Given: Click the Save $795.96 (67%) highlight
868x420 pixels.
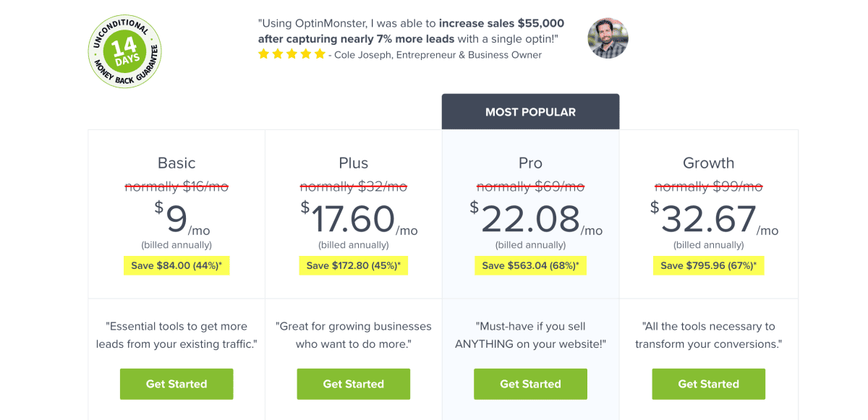Looking at the screenshot, I should (708, 265).
